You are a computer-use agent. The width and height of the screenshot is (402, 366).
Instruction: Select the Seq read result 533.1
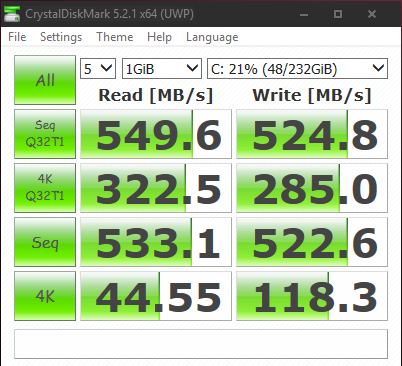pyautogui.click(x=156, y=242)
